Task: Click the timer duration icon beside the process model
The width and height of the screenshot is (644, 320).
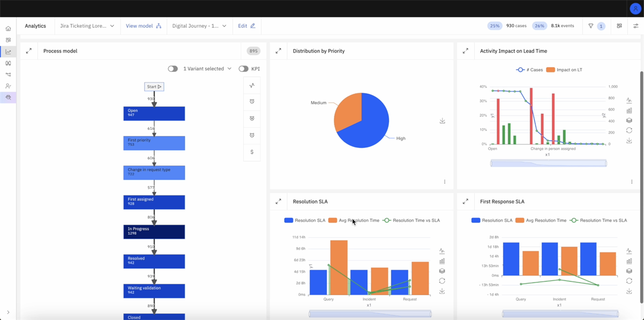Action: 252,101
